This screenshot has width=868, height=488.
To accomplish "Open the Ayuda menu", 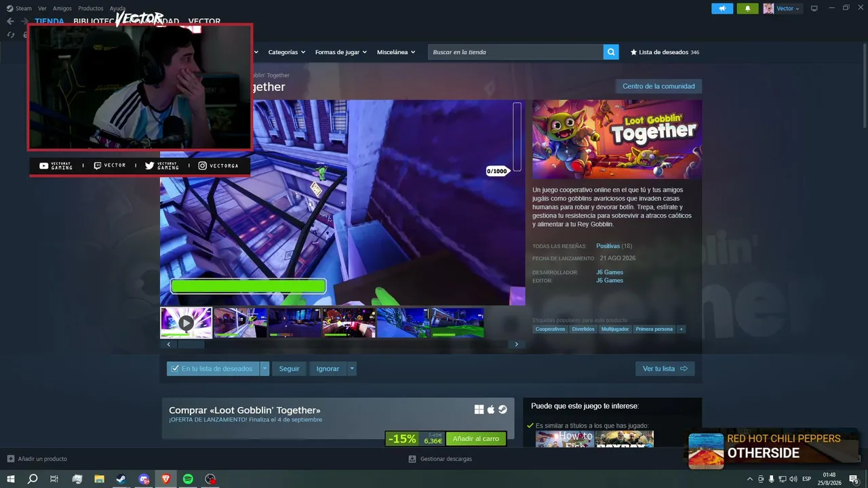I will point(117,9).
